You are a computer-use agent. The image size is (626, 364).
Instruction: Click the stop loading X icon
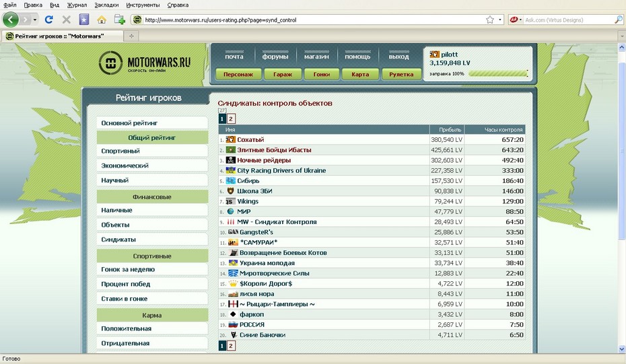tap(66, 20)
